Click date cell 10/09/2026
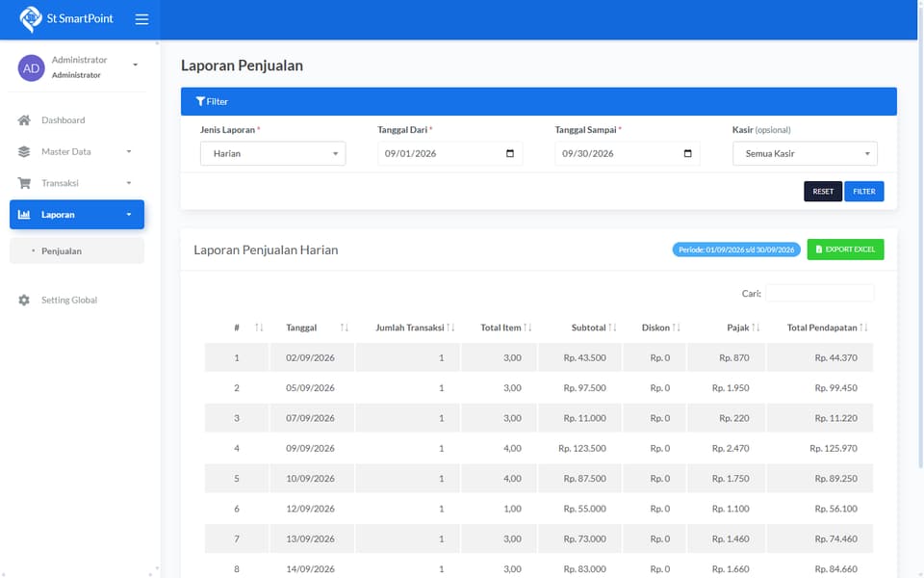 [310, 479]
